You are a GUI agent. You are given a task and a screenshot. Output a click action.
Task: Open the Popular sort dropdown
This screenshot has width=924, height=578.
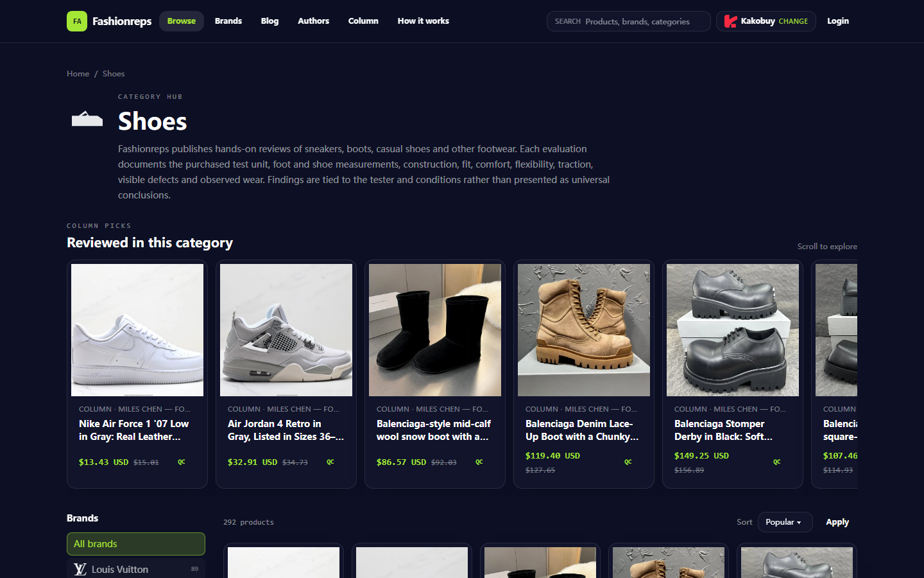coord(785,522)
